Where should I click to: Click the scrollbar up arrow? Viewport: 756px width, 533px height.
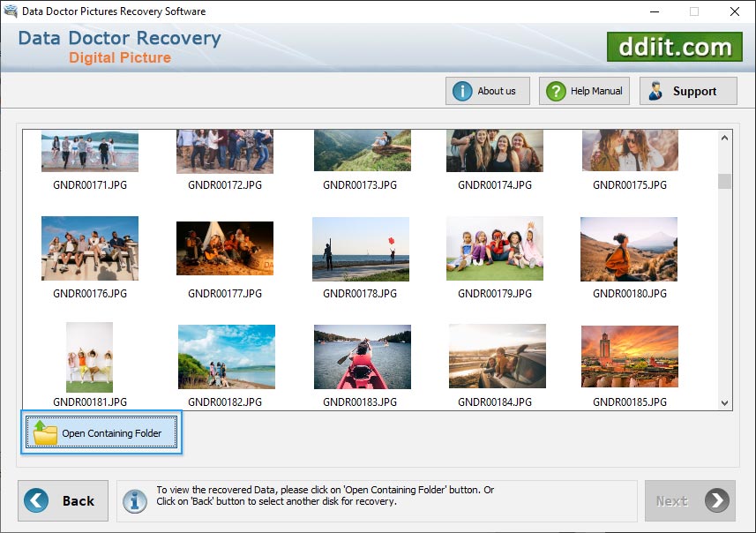click(x=724, y=139)
